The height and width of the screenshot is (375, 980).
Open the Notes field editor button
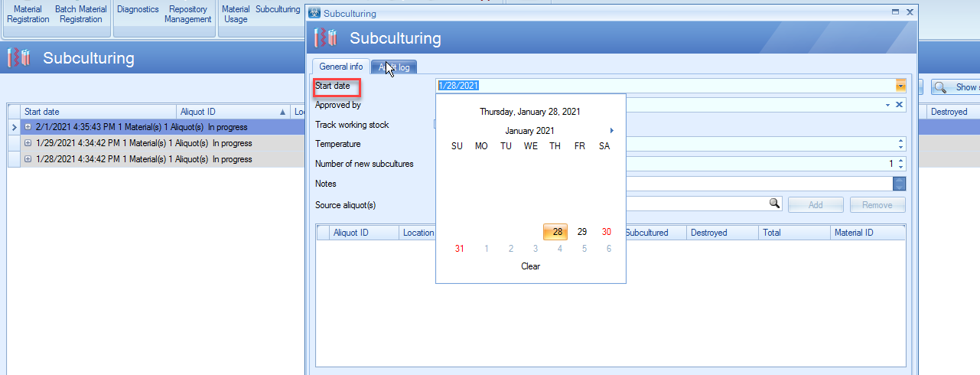pyautogui.click(x=900, y=184)
